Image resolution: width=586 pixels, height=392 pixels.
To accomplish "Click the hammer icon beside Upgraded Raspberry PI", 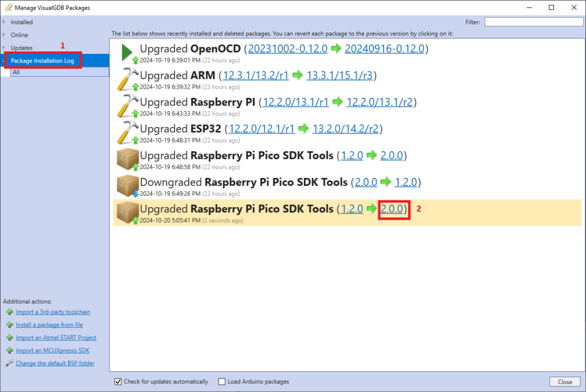I will tap(127, 106).
